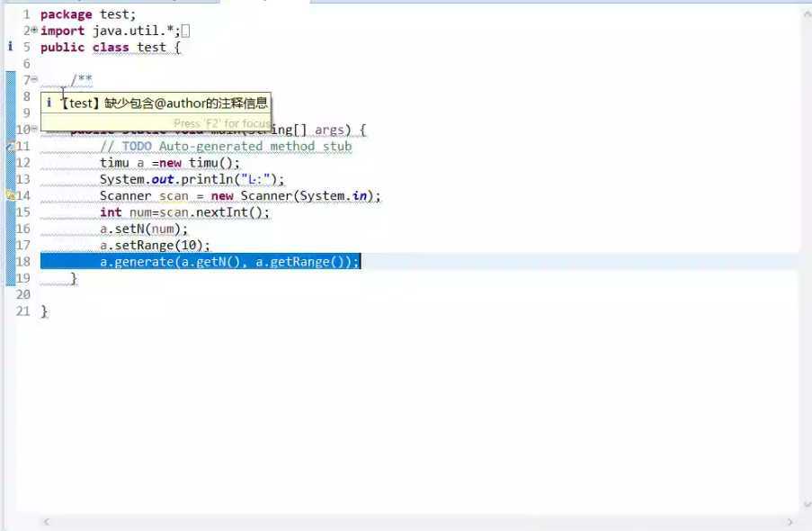
Task: Click the 'Press F2 for focus' hint
Action: coord(221,123)
